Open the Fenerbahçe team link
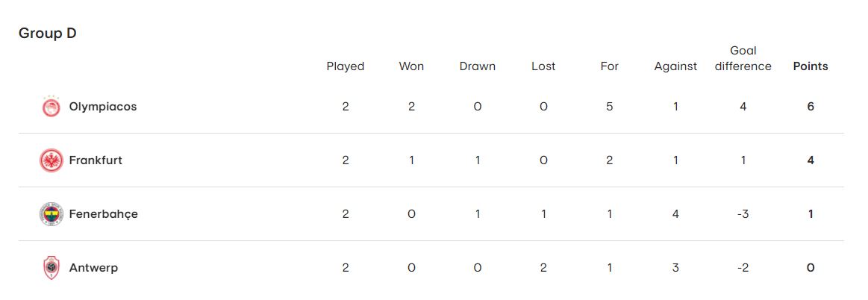Image resolution: width=868 pixels, height=300 pixels. coord(103,214)
